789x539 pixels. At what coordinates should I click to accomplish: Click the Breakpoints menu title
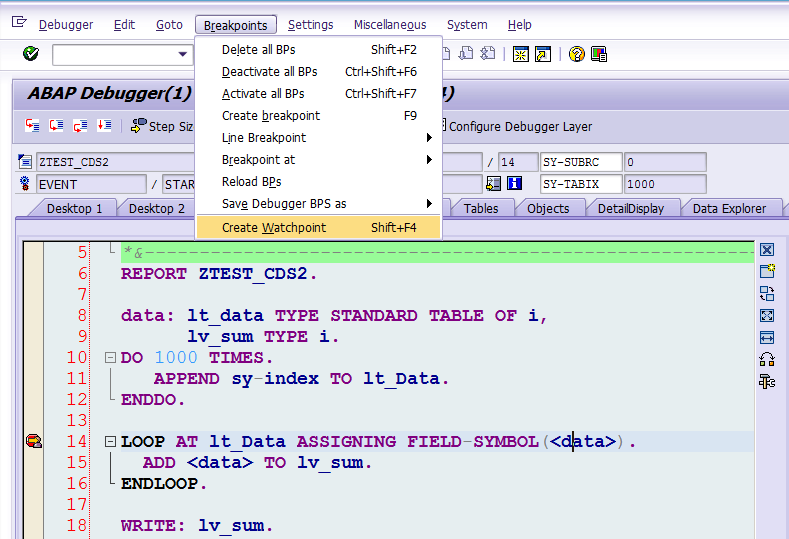235,25
